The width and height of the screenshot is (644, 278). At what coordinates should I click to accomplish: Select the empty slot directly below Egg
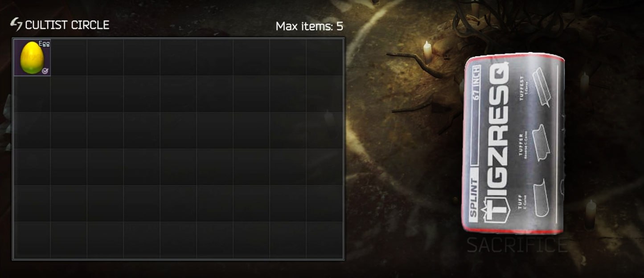point(32,94)
